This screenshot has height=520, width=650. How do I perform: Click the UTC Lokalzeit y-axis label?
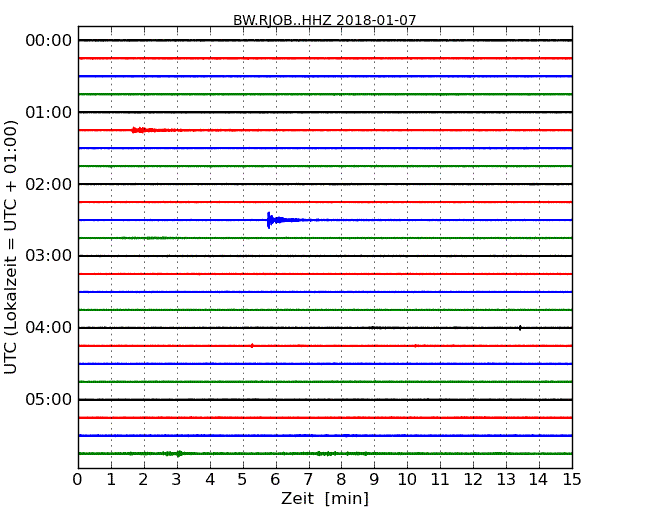(10, 247)
